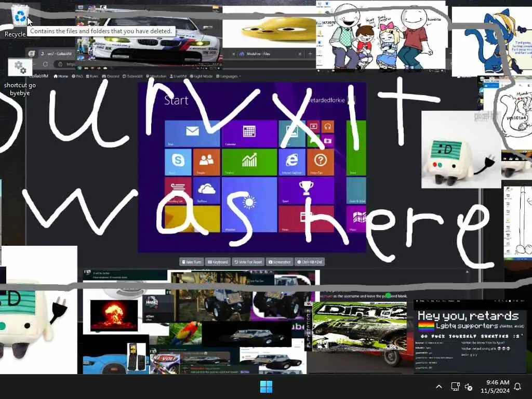The width and height of the screenshot is (532, 399).
Task: Open a new browser tab with plus
Action: click(x=310, y=54)
